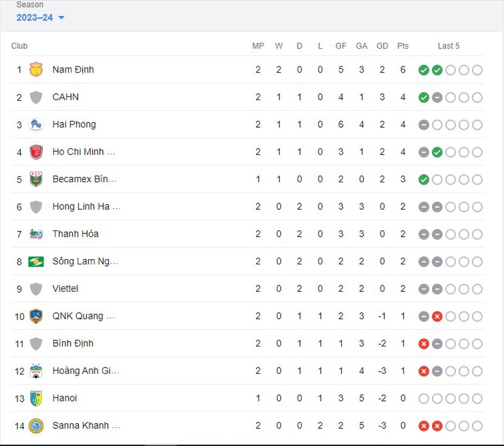Sort the table by the Pts header

403,46
